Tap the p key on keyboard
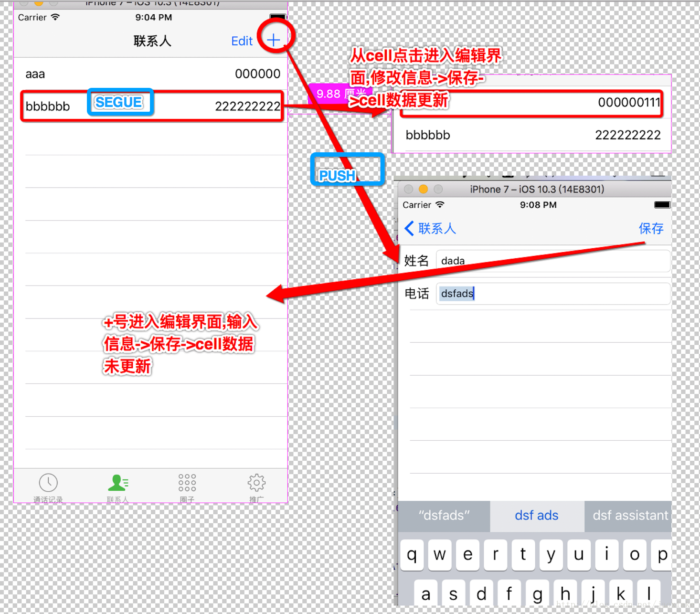Viewport: 700px width, 614px height. click(x=662, y=555)
